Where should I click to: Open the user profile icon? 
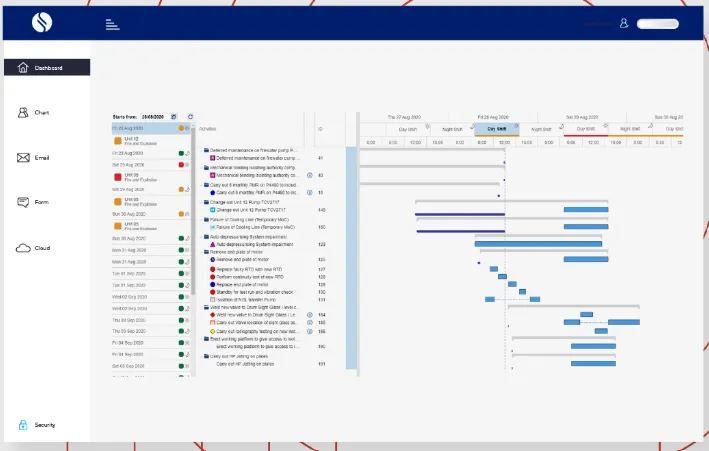tap(624, 23)
